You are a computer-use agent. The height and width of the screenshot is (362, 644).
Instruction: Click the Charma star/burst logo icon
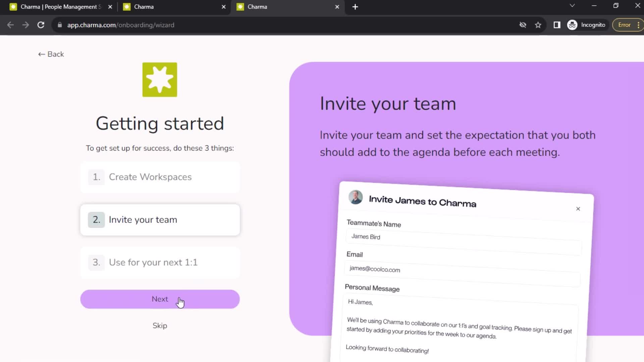coord(160,79)
